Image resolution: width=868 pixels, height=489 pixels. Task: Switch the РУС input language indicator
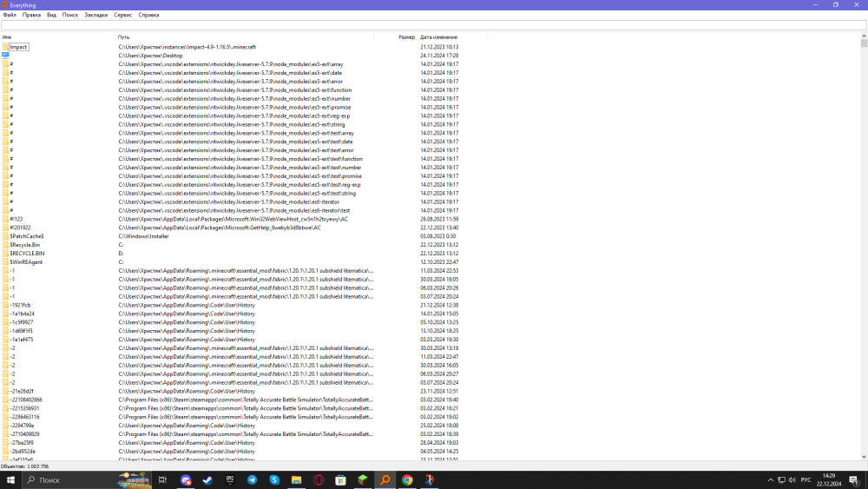tap(806, 480)
